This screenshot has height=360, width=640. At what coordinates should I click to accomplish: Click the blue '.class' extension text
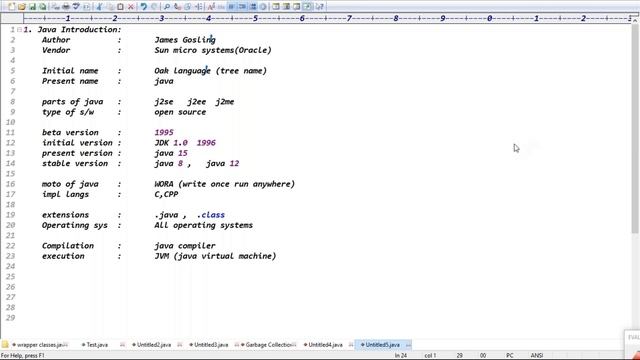(211, 215)
